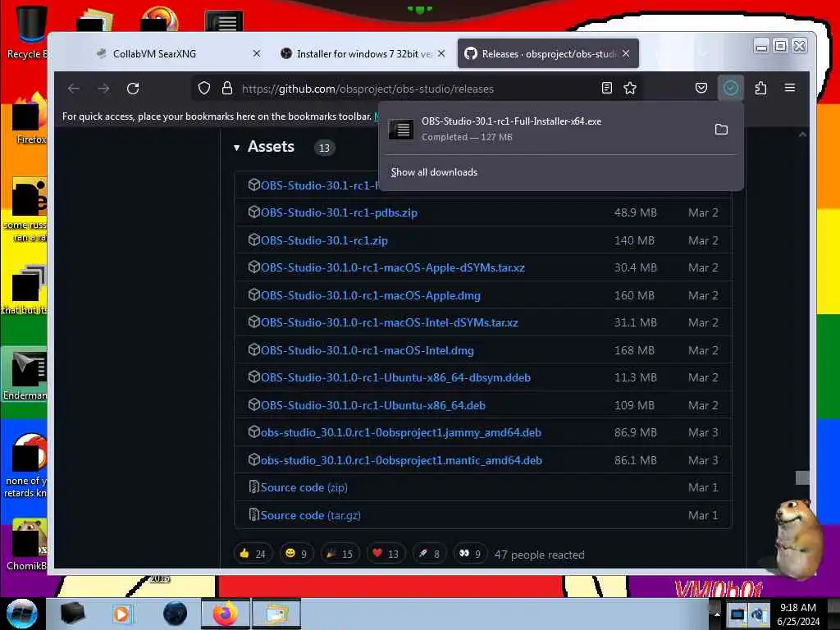The width and height of the screenshot is (840, 630).
Task: Download OBS-Studio Ubuntu-x86_64.deb
Action: 373,405
